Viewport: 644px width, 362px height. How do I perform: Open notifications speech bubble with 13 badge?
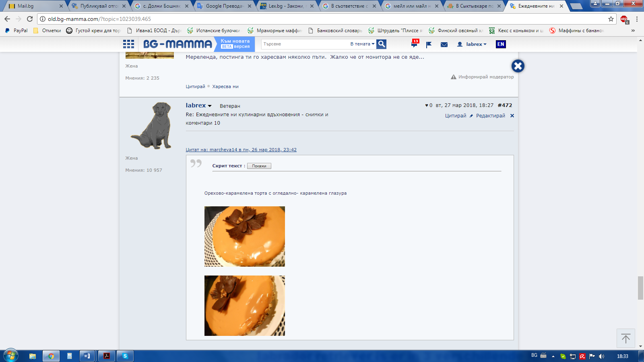coord(415,44)
